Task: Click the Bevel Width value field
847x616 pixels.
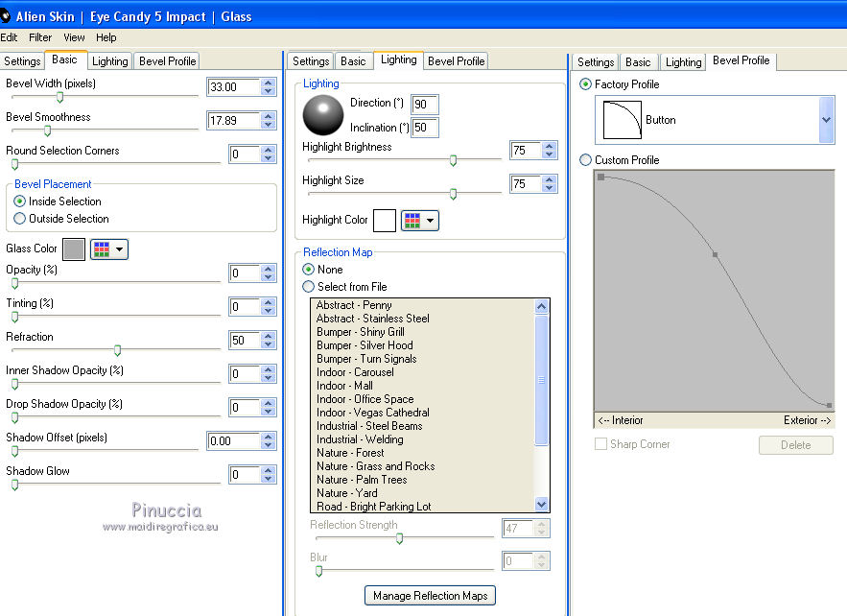Action: pyautogui.click(x=233, y=87)
